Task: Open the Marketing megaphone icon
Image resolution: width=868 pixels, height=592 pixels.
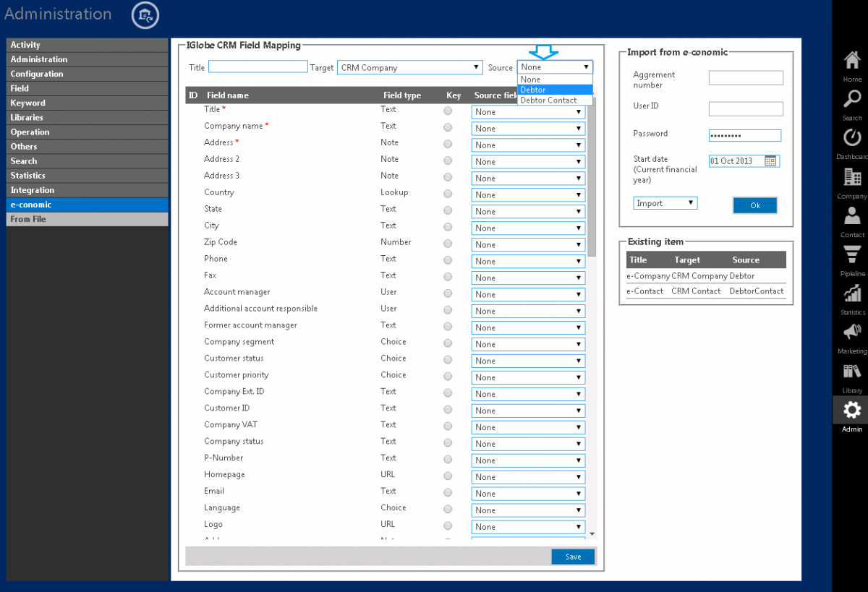Action: (852, 333)
